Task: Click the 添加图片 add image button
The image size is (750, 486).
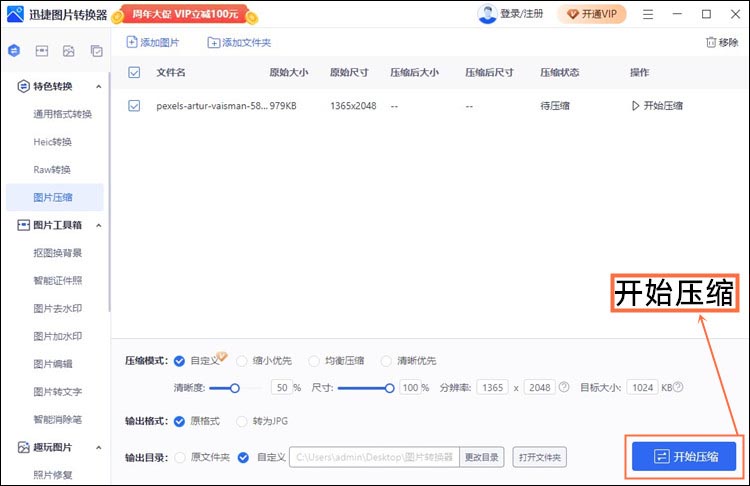Action: click(153, 43)
